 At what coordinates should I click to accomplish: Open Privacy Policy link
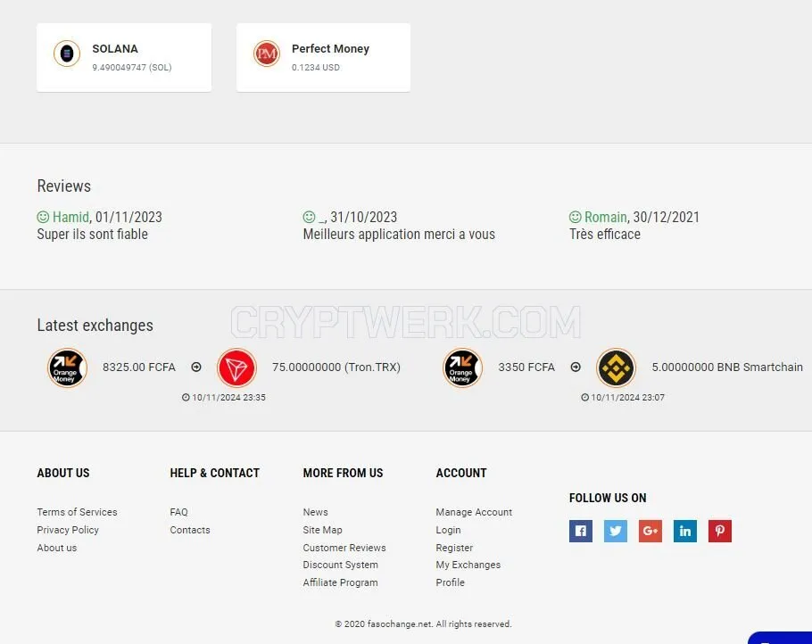tap(67, 530)
